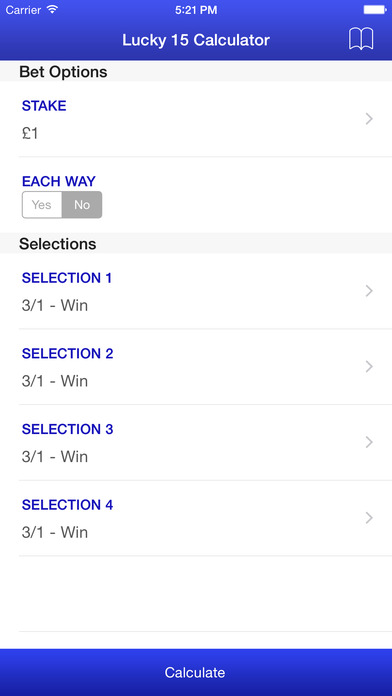Open the book guide icon
This screenshot has width=392, height=696.
tap(361, 39)
